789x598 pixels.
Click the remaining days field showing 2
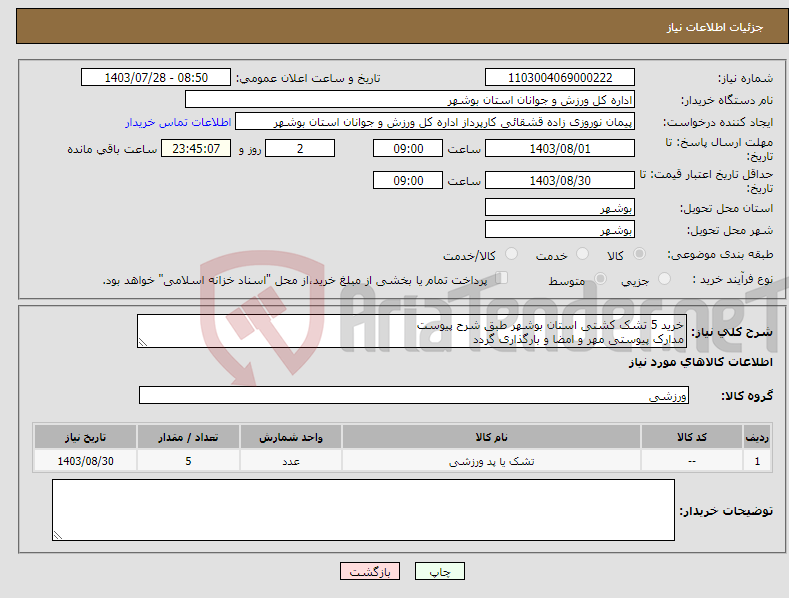(300, 148)
